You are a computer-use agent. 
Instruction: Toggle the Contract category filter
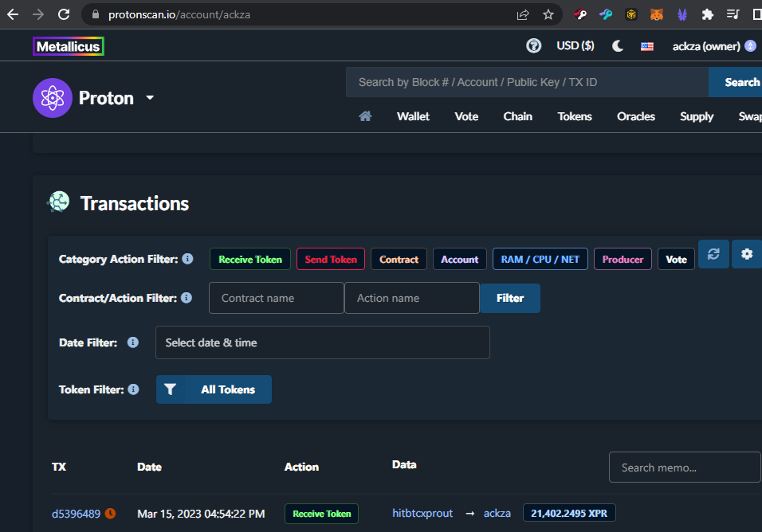tap(399, 259)
